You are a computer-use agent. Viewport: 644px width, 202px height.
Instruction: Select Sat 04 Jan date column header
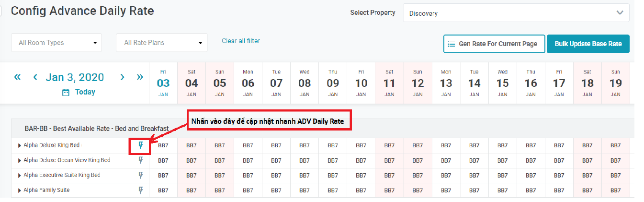(192, 83)
